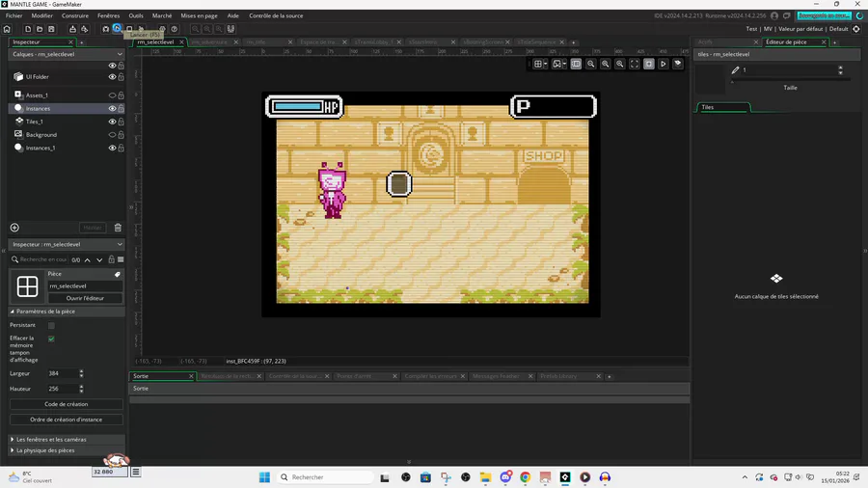Create a new project from toolbar

[x=28, y=29]
